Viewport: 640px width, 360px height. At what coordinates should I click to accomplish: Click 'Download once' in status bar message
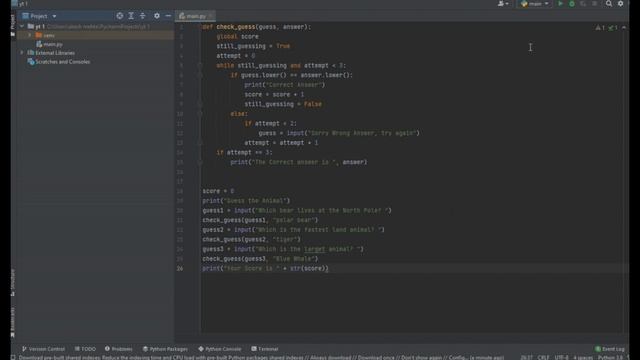click(377, 358)
